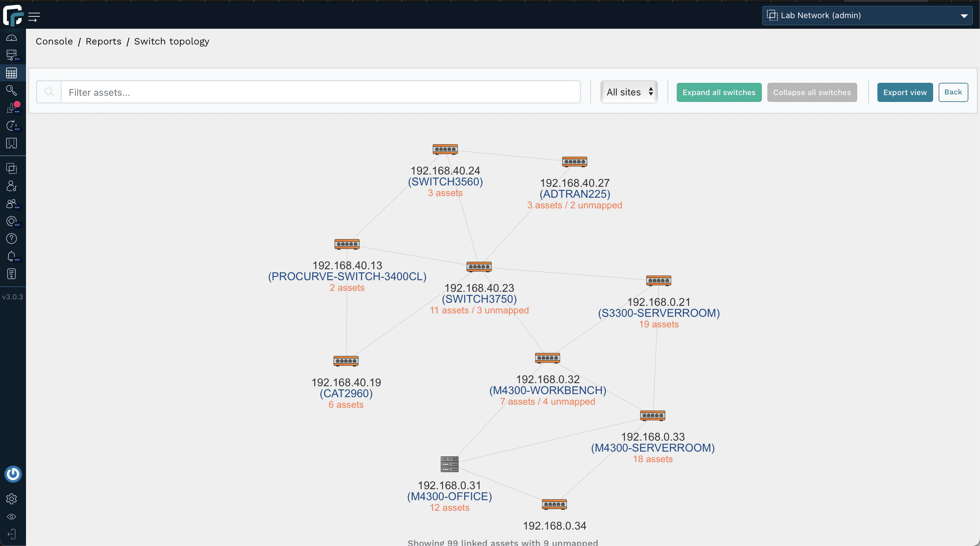
Task: Toggle the hamburger menu at top left
Action: click(35, 17)
